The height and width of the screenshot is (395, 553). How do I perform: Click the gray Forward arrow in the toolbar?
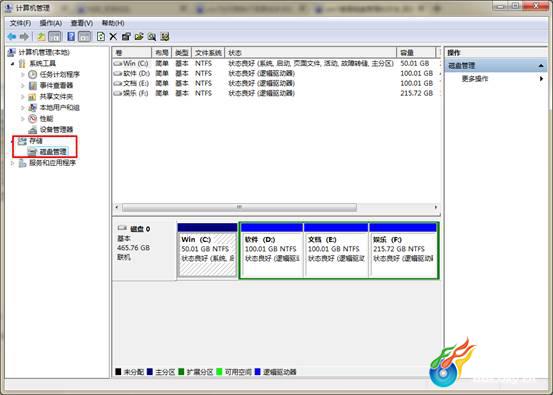click(24, 36)
